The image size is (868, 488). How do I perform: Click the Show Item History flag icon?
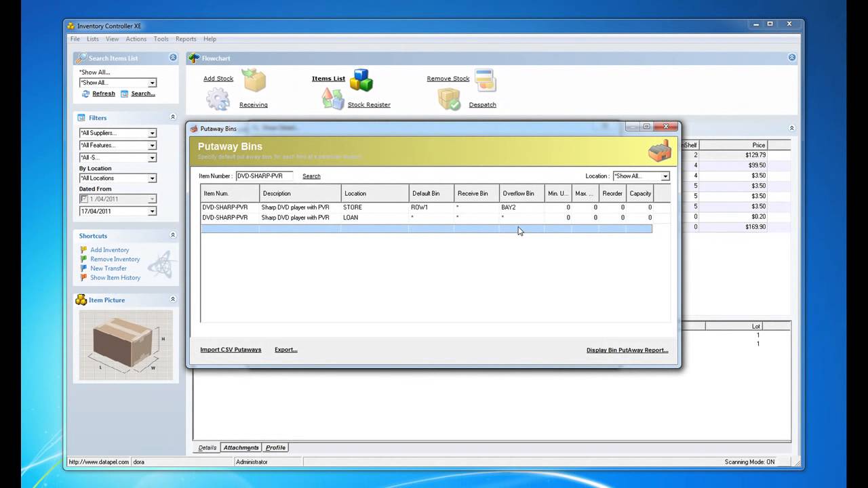[83, 278]
